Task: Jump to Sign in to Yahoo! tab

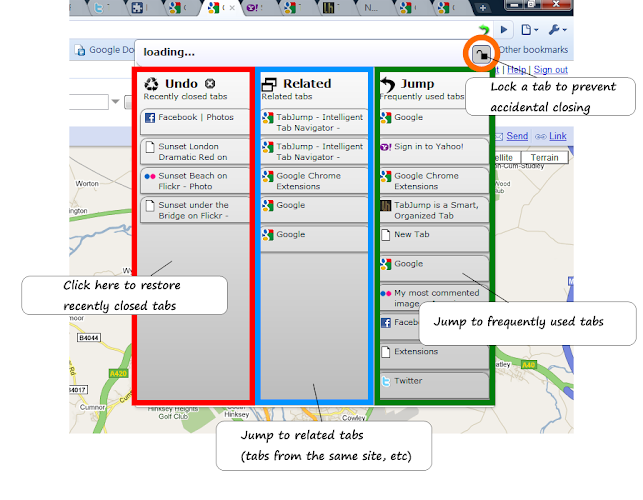Action: pyautogui.click(x=434, y=151)
